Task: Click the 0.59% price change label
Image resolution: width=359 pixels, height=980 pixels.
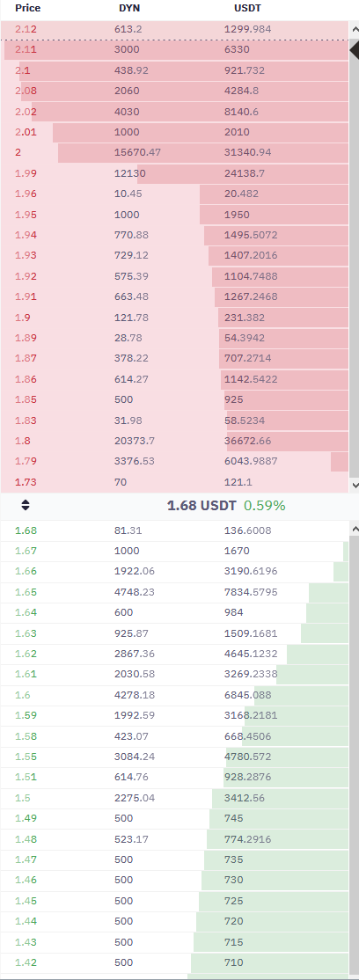Action: point(264,506)
